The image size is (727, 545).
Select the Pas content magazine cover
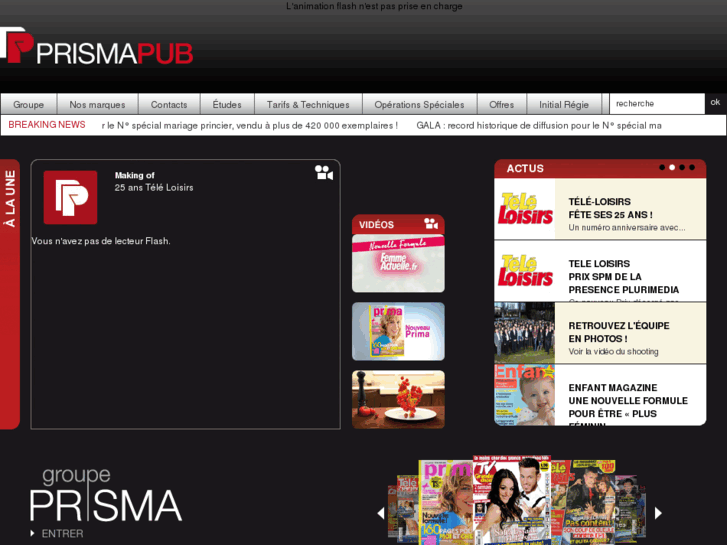589,502
